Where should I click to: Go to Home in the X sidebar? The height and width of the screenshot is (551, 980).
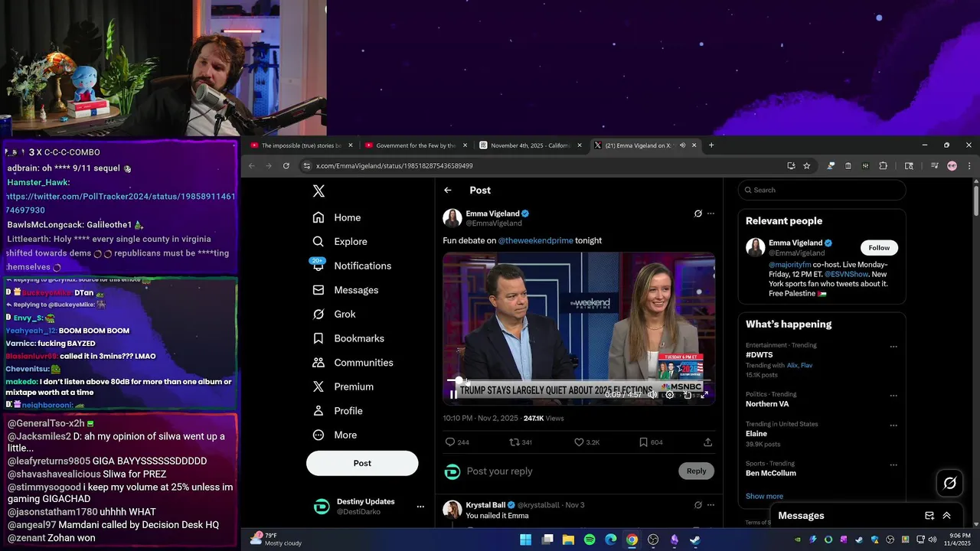[x=336, y=217]
